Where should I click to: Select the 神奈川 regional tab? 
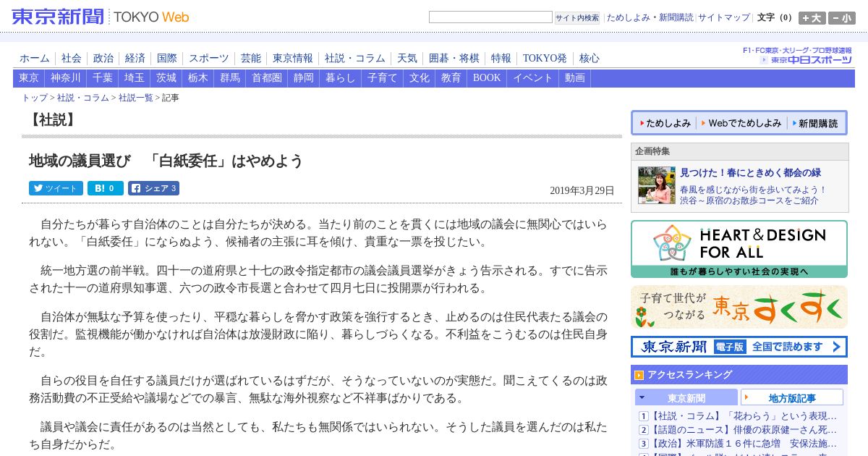[66, 78]
